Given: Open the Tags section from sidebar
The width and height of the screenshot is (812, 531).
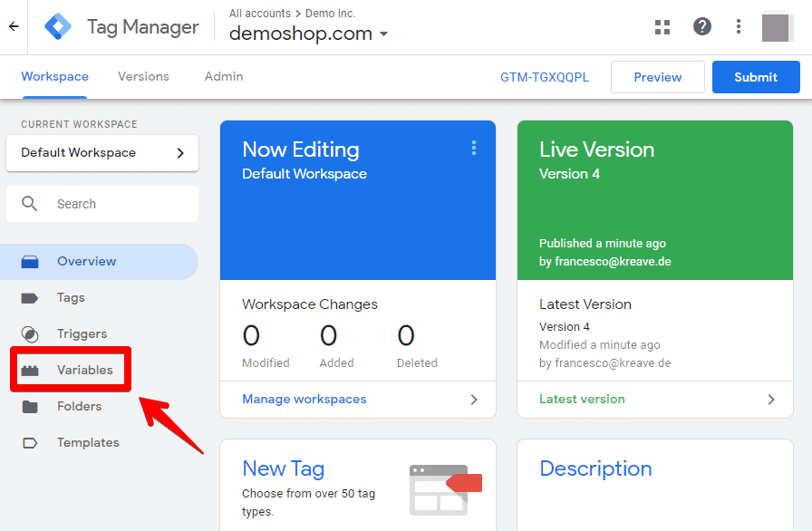Looking at the screenshot, I should click(69, 297).
